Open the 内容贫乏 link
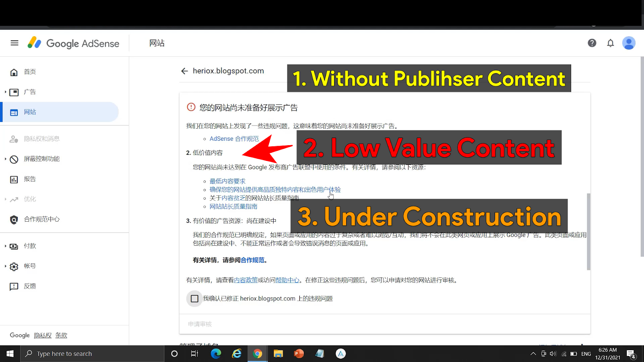This screenshot has height=362, width=644. coord(233,198)
